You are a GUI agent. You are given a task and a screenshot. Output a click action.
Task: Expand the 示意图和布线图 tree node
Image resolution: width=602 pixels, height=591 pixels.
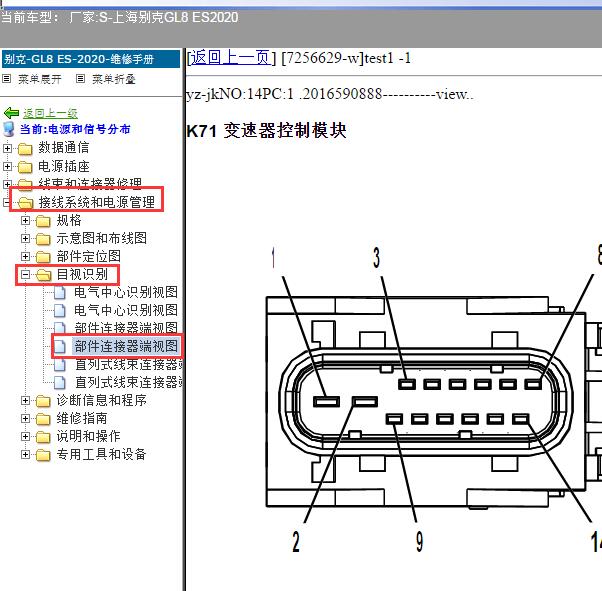click(26, 239)
